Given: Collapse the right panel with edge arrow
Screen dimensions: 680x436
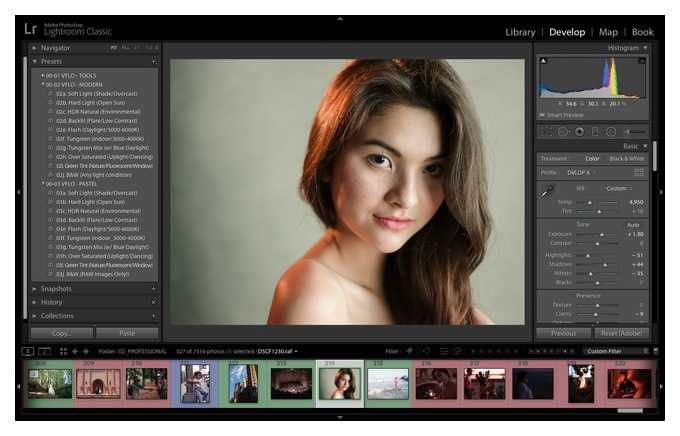Looking at the screenshot, I should (x=661, y=192).
